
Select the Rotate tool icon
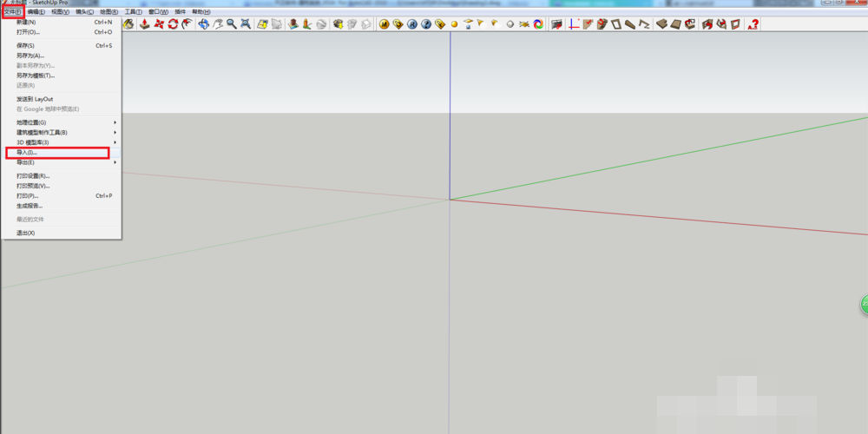(x=174, y=23)
